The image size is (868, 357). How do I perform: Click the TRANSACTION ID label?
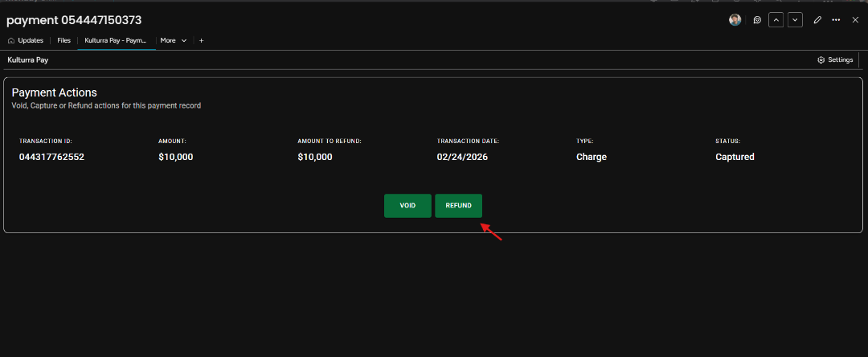point(45,142)
